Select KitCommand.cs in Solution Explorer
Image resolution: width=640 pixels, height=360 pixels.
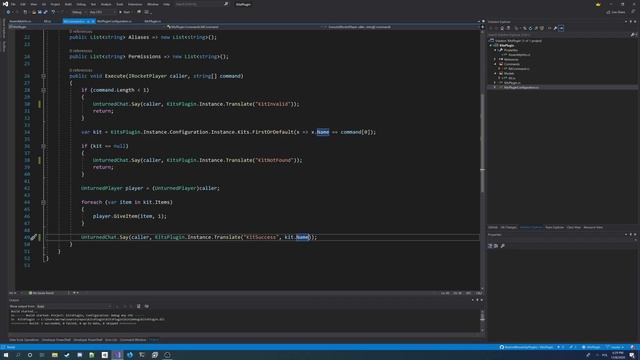click(x=519, y=69)
